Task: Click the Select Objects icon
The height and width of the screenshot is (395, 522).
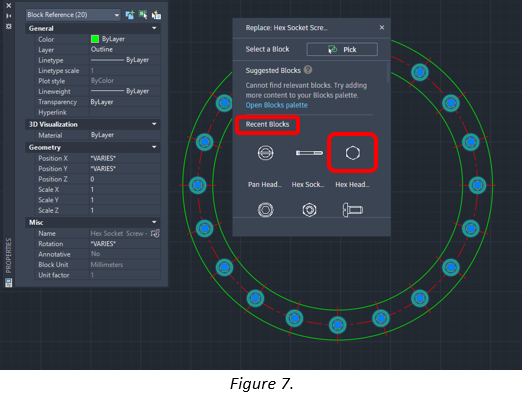Action: click(x=143, y=15)
